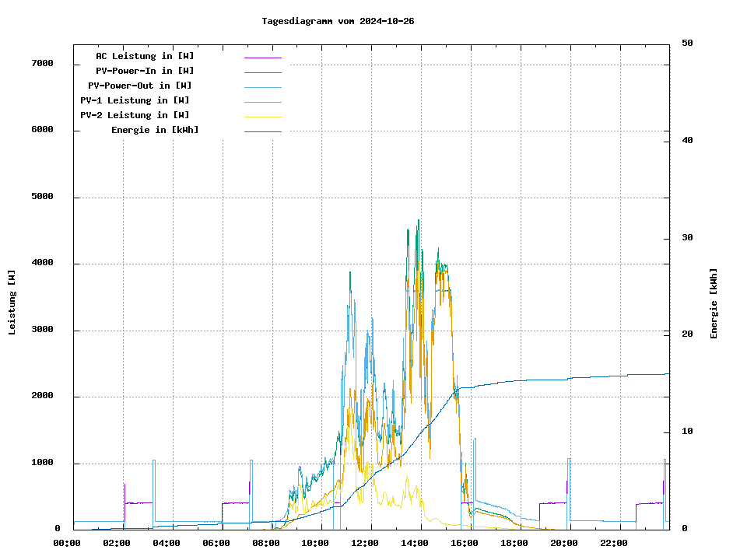This screenshot has width=747, height=560.
Task: Click the 08:00 time axis label
Action: 265,543
